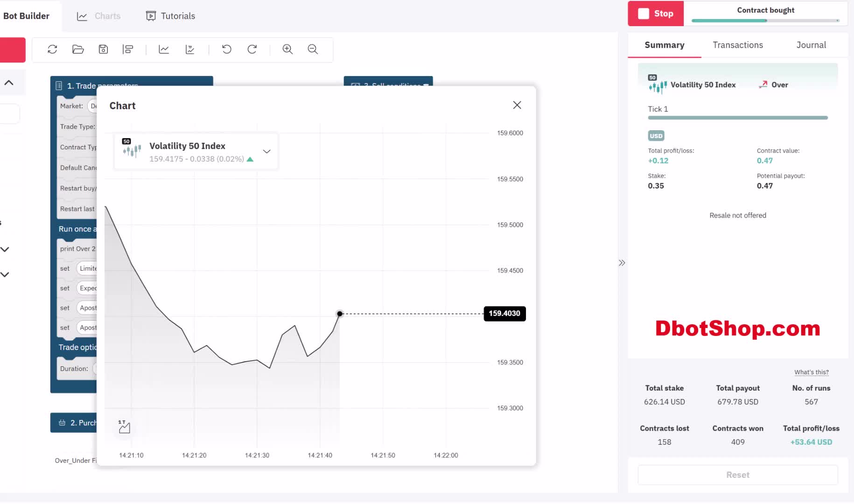Switch to the Transactions tab
Viewport: 854px width, 504px height.
[x=737, y=45]
